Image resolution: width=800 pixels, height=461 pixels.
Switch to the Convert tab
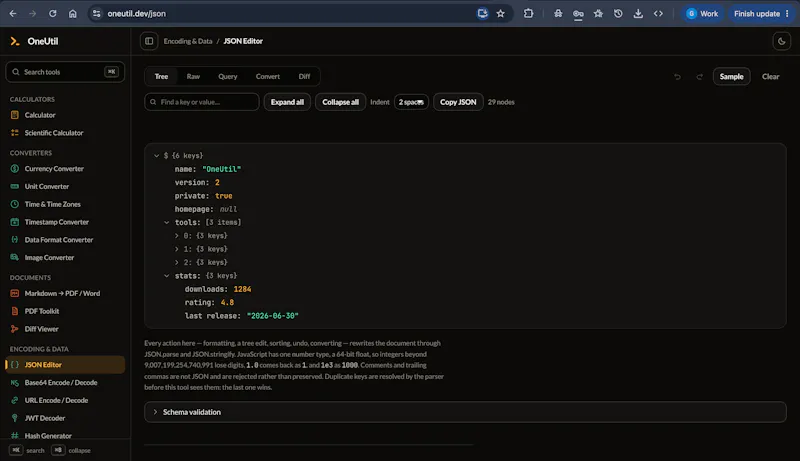267,76
